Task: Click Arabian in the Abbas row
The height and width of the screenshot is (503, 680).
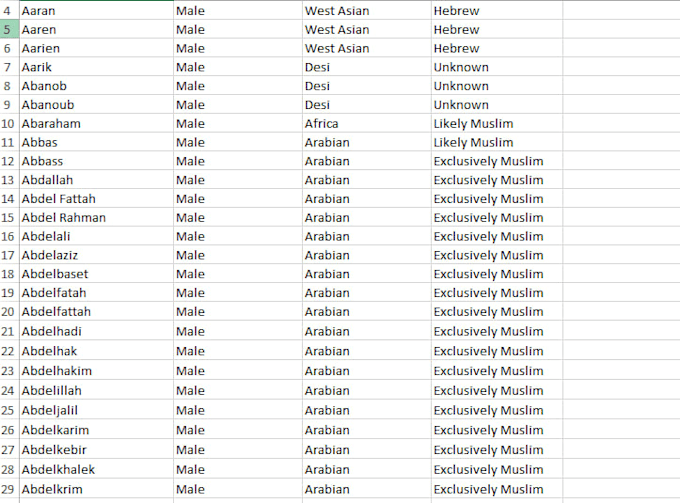Action: point(367,142)
